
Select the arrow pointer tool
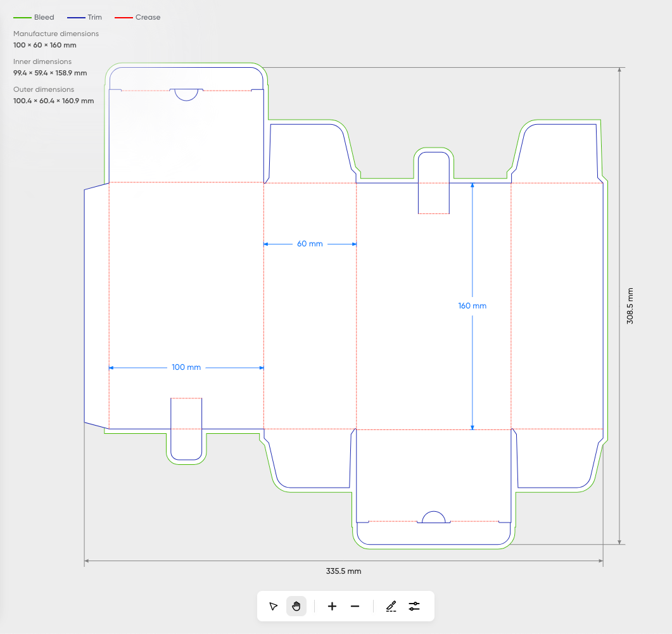(274, 606)
